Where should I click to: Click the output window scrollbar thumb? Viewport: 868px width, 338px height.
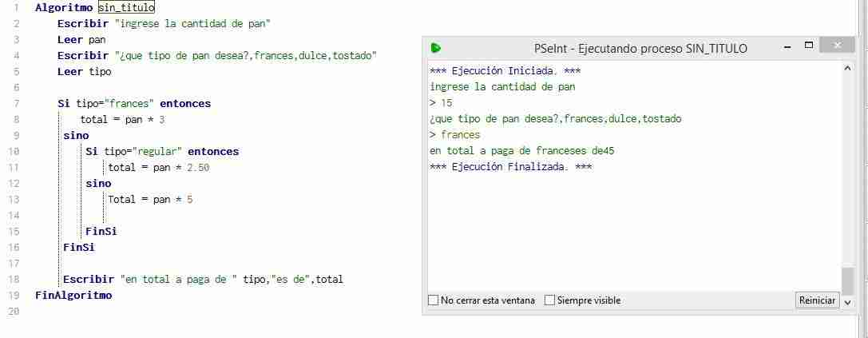point(847,281)
